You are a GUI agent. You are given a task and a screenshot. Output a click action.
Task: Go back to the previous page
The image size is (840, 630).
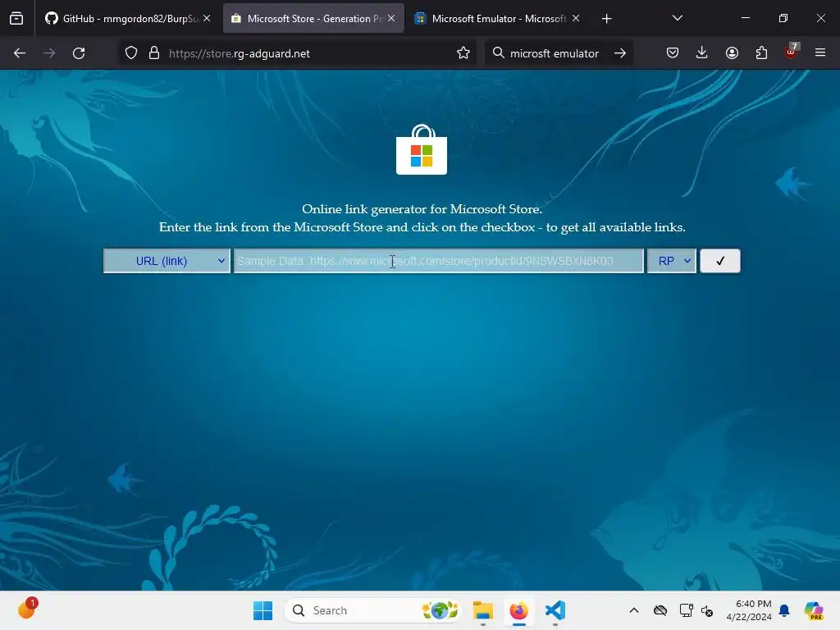(x=20, y=53)
